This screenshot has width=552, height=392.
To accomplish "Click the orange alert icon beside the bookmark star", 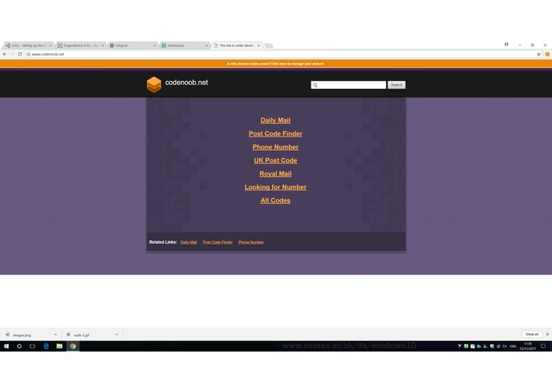I will click(547, 54).
